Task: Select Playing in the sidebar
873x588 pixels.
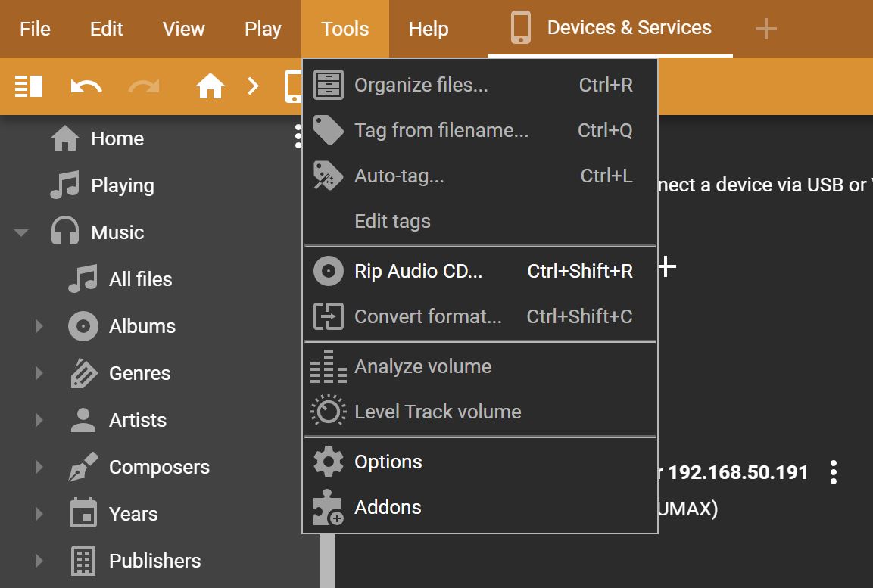Action: coord(122,185)
